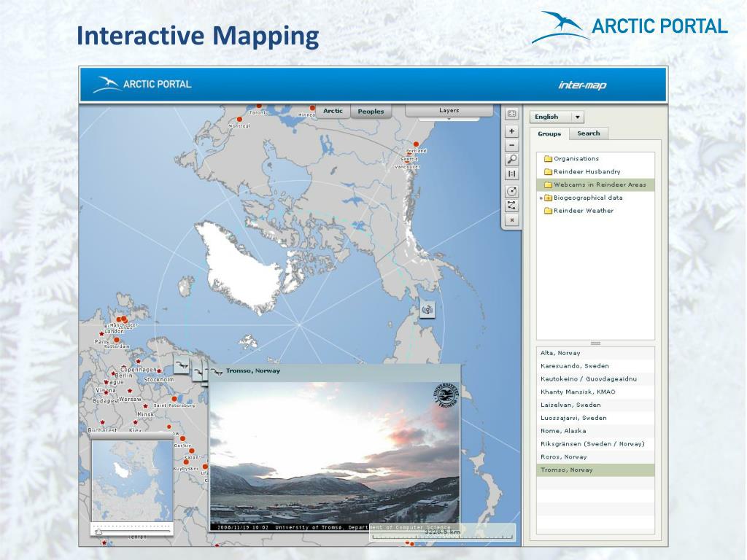Click the Reindeer Husbandry folder icon
747x560 pixels.
(x=548, y=171)
